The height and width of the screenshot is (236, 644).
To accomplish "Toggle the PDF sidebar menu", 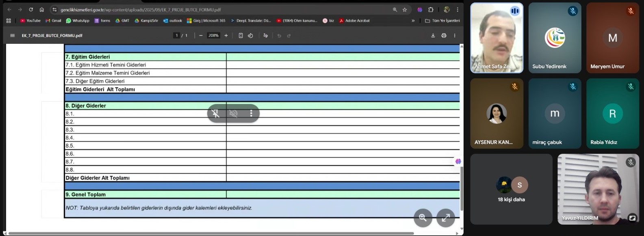I will pyautogui.click(x=12, y=36).
